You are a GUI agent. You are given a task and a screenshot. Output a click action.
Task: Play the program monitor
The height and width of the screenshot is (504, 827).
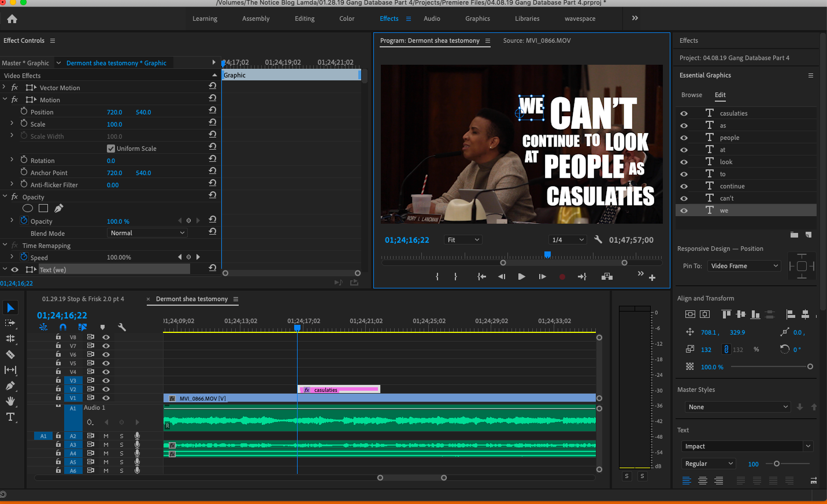pos(522,277)
